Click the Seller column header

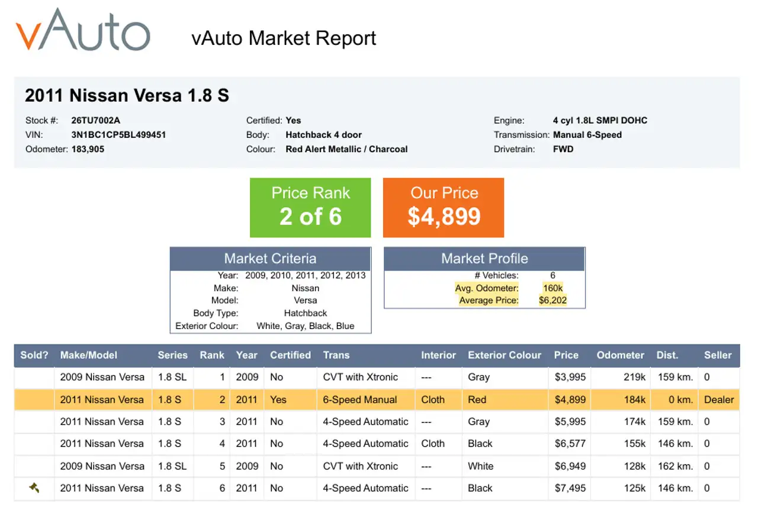(718, 355)
